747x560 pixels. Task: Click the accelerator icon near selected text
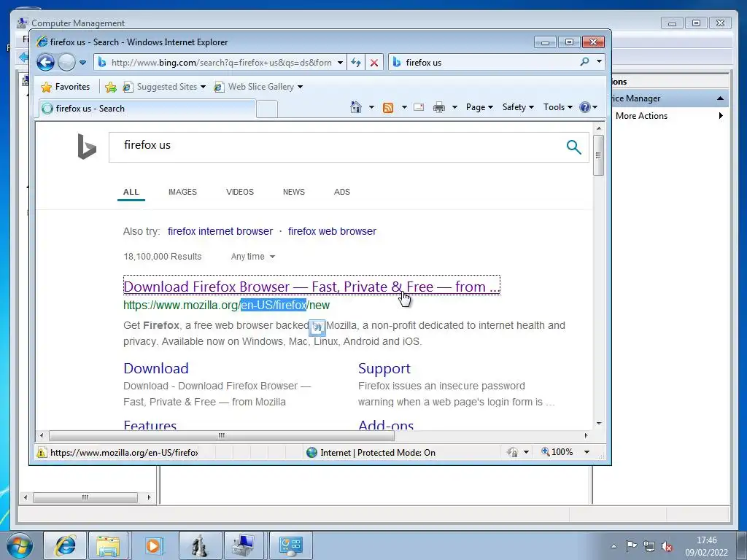pyautogui.click(x=317, y=327)
